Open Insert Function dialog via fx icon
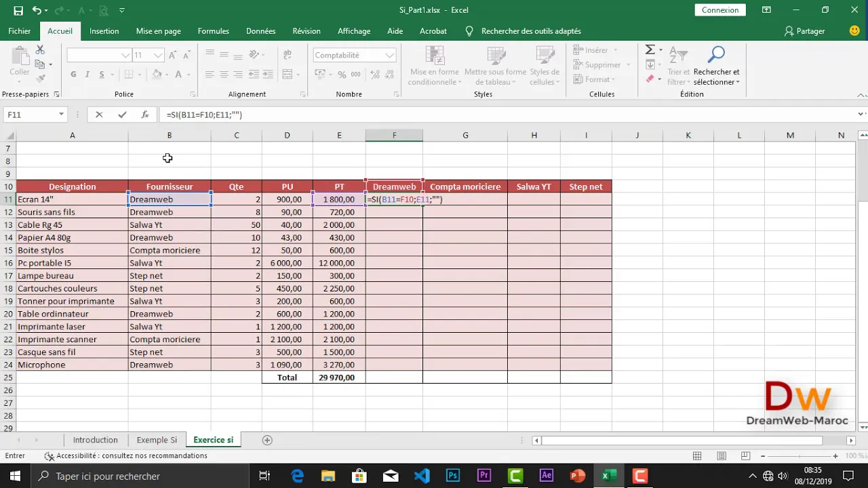 pos(145,115)
